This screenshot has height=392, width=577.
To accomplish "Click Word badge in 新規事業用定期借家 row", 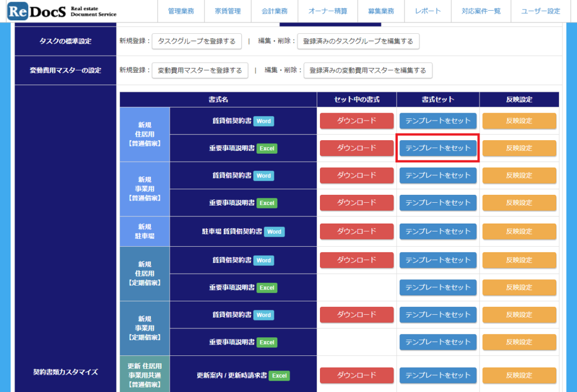I will pyautogui.click(x=264, y=315).
